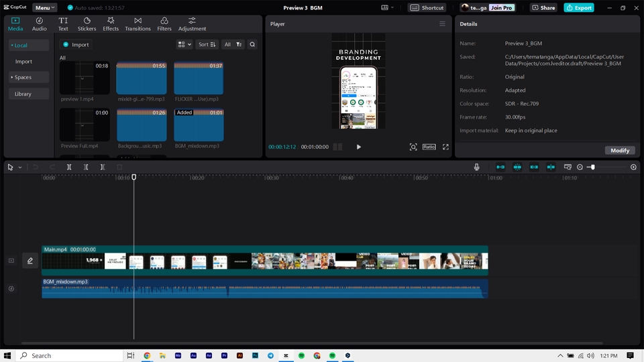Click the Windows taskbar Search box
The height and width of the screenshot is (362, 644).
[70, 355]
